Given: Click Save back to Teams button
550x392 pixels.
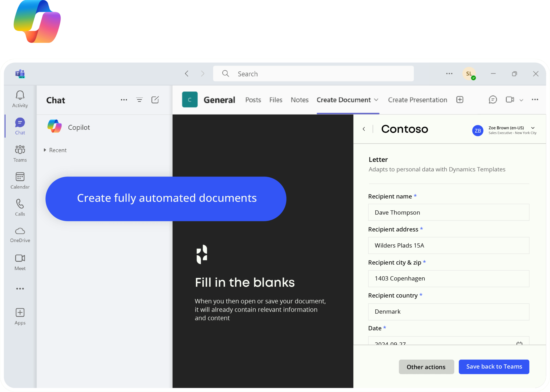Looking at the screenshot, I should (494, 367).
